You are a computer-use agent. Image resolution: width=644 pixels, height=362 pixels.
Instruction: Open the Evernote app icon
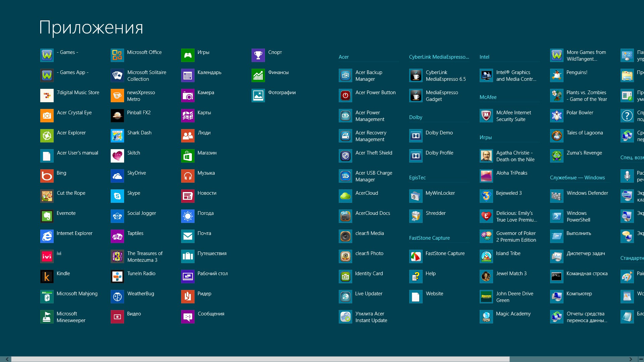(47, 216)
